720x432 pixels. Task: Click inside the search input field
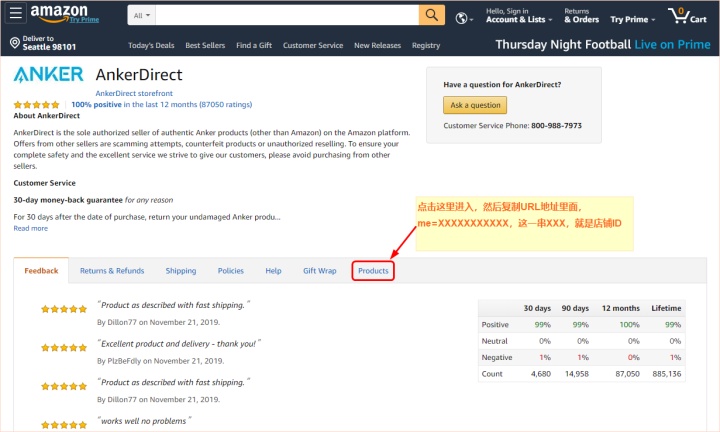[287, 15]
